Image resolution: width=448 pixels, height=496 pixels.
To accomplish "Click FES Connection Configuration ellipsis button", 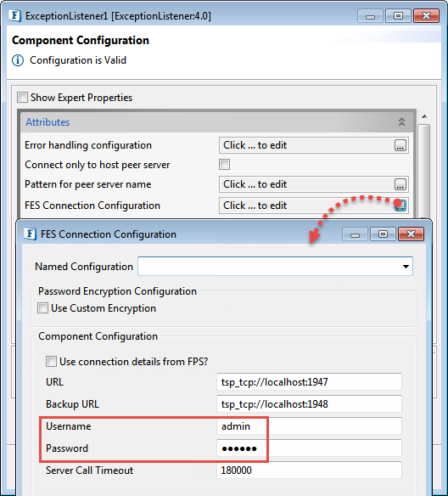I will [x=400, y=206].
